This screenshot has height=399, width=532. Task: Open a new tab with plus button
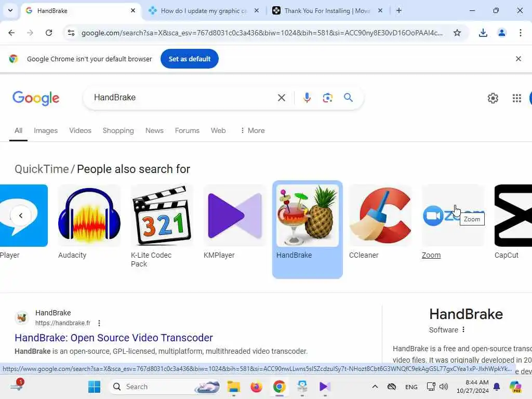point(398,10)
